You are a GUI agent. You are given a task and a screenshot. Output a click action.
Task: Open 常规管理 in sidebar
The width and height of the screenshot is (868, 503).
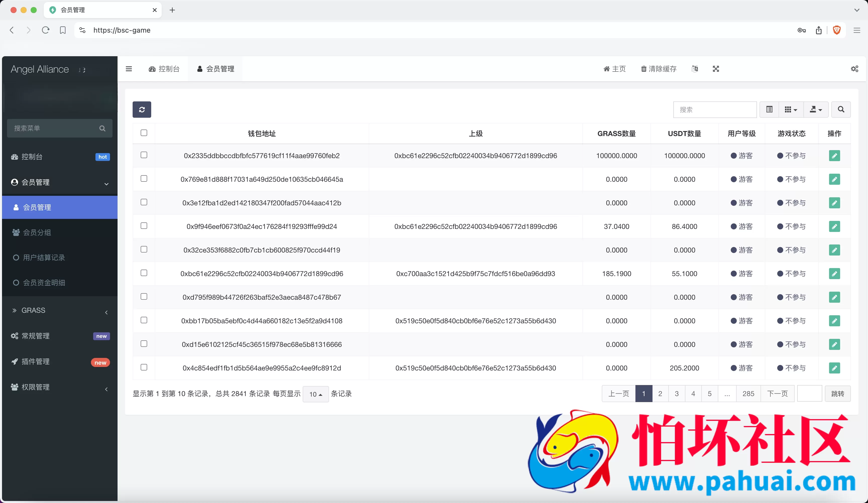tap(60, 336)
